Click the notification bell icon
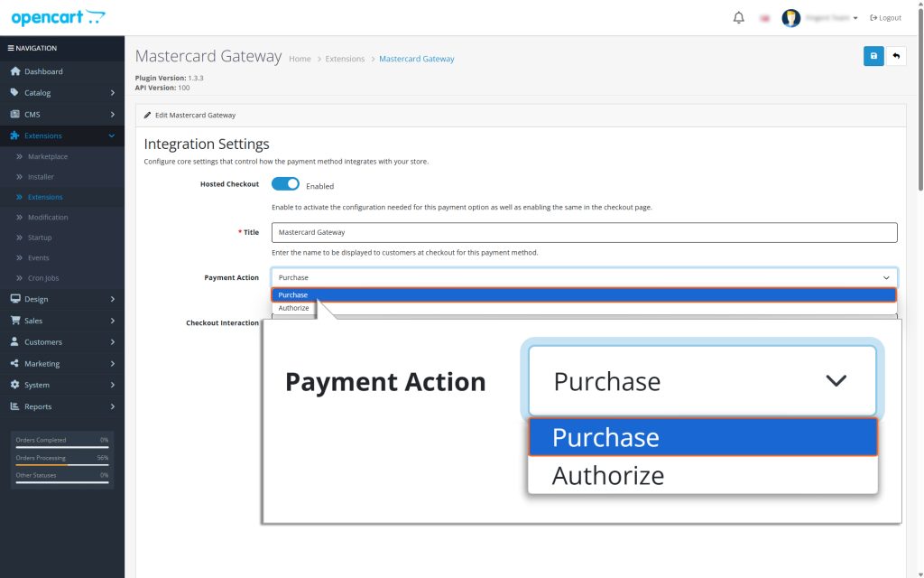Image resolution: width=924 pixels, height=578 pixels. (737, 16)
